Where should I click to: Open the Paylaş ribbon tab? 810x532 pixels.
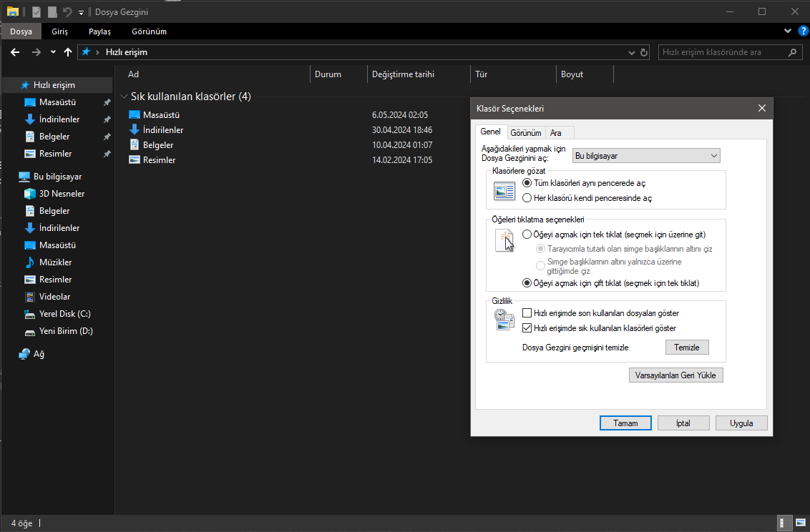(99, 31)
